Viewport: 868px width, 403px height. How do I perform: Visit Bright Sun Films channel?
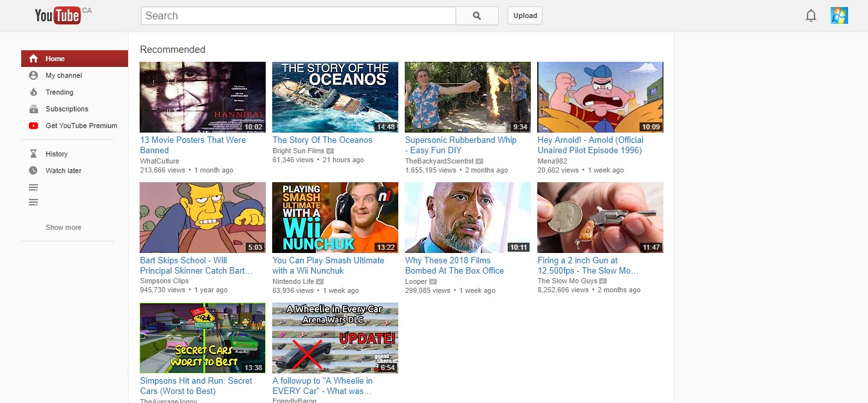coord(299,151)
